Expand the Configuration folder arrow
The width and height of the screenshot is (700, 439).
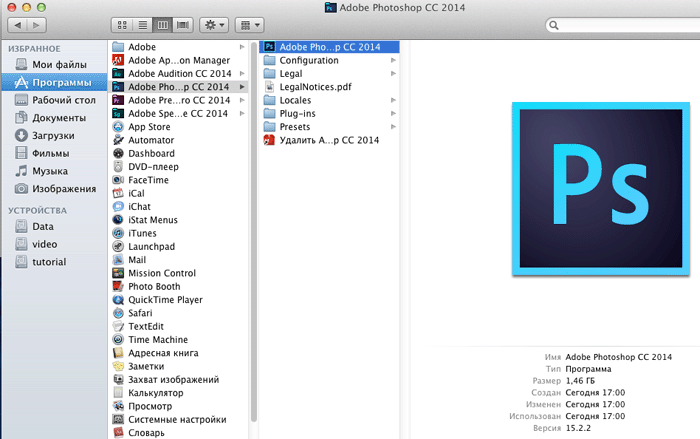click(393, 60)
